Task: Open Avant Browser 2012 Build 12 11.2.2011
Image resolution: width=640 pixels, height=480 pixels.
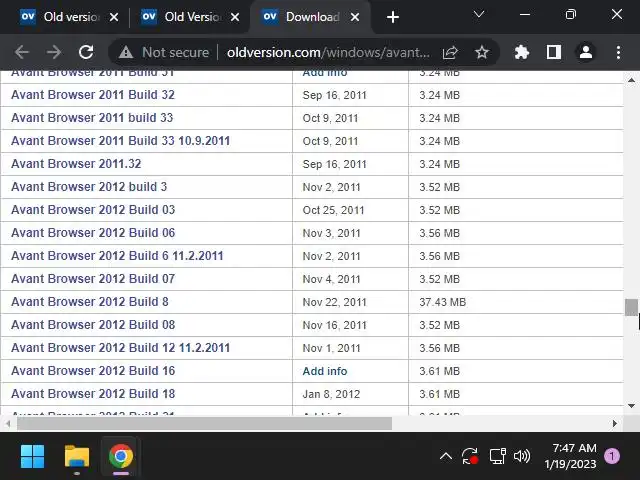Action: [121, 348]
